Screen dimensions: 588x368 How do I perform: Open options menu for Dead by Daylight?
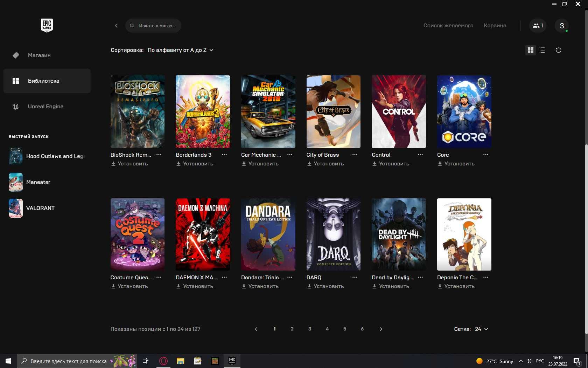pos(420,277)
